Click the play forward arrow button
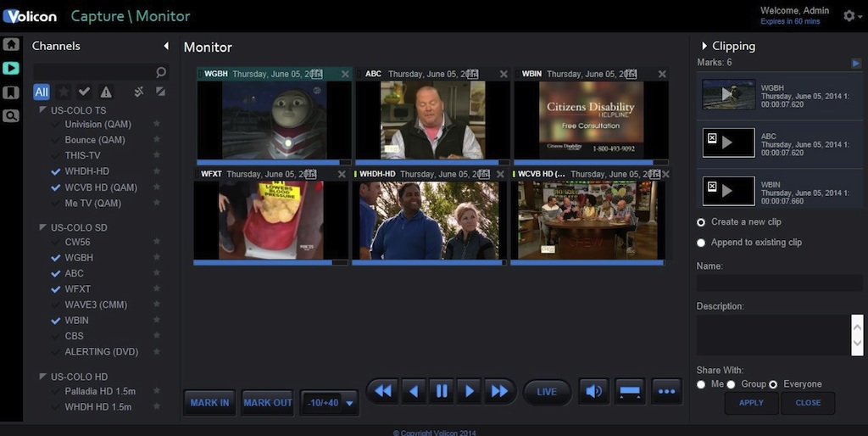Viewport: 868px width, 436px height. click(x=470, y=391)
